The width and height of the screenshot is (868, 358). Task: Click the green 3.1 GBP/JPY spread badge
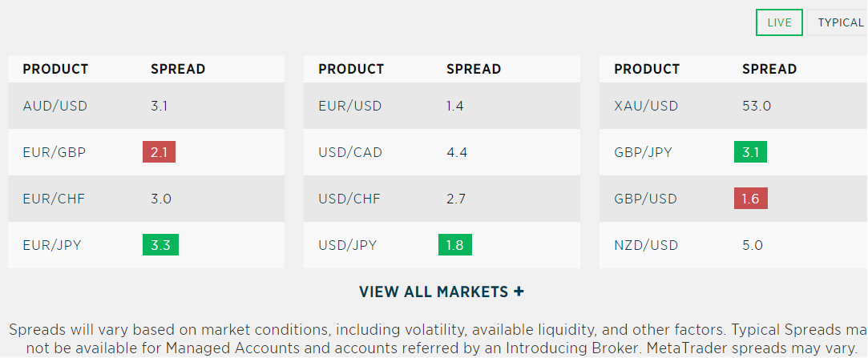click(x=751, y=152)
